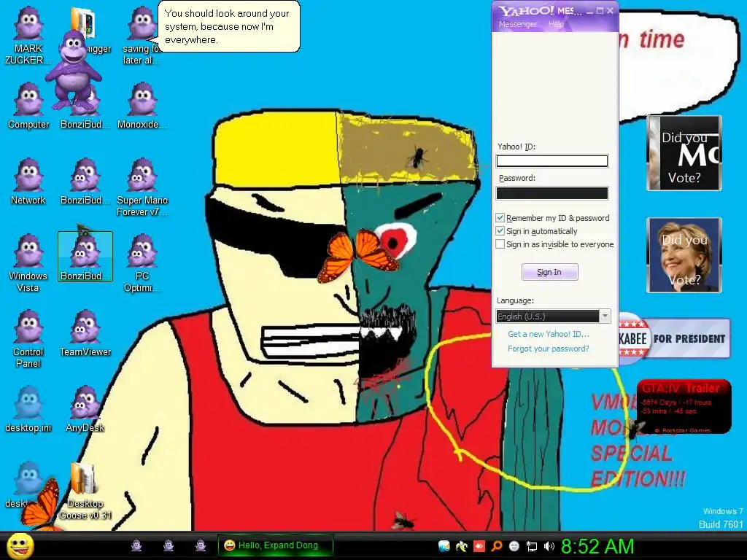Launch the AnyDesk desktop shortcut
This screenshot has height=560, width=747.
click(85, 409)
